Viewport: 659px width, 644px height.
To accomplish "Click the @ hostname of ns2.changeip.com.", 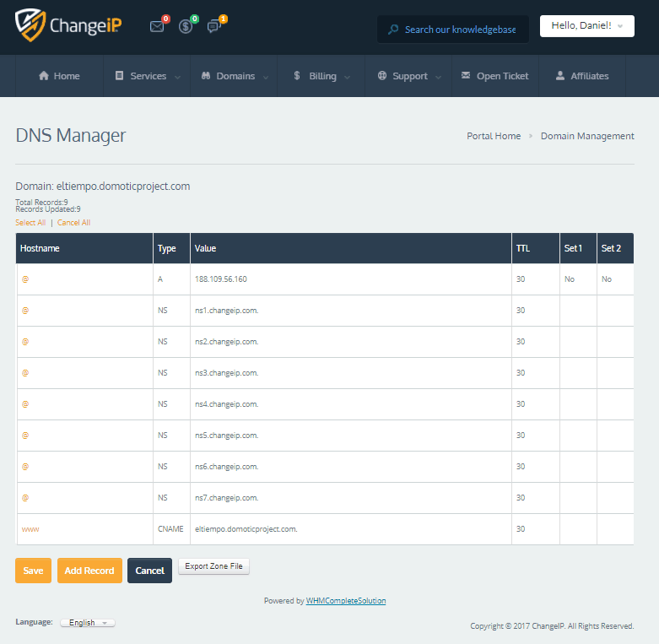I will [x=25, y=341].
